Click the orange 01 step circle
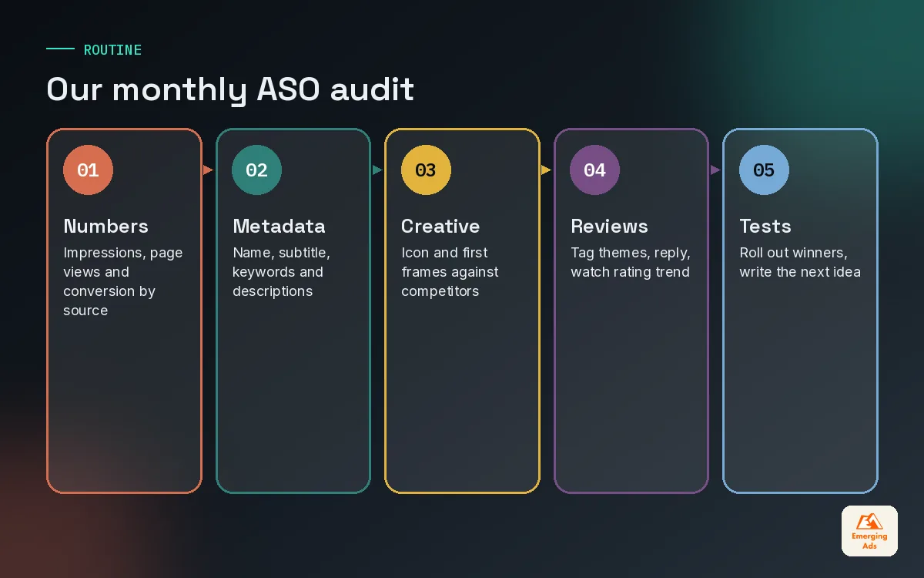The height and width of the screenshot is (578, 924). (88, 170)
